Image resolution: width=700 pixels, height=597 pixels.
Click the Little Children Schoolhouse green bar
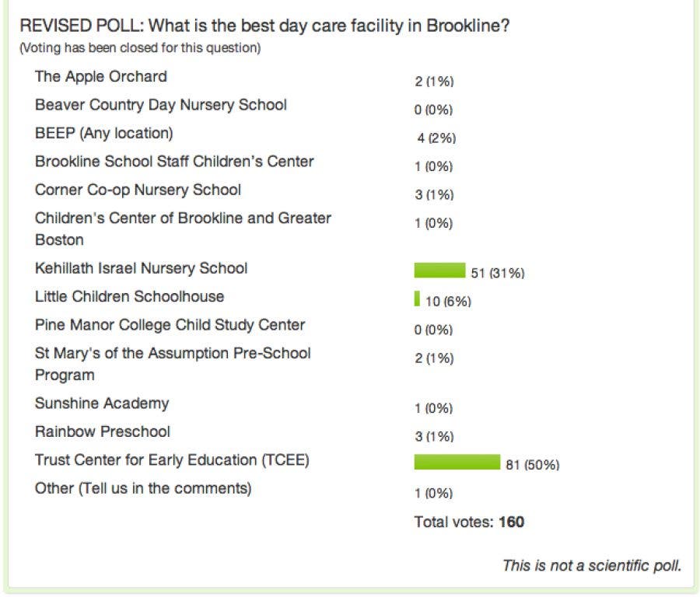418,298
